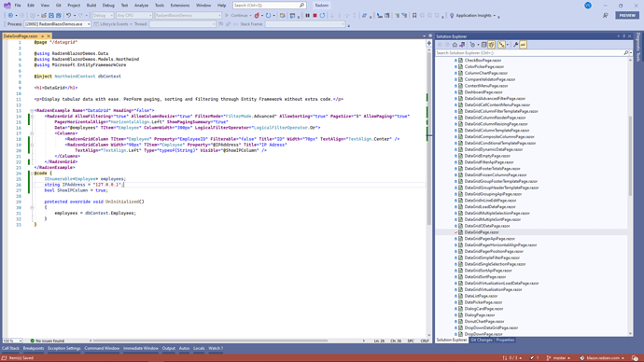Toggle Show All Files in Solution Explorer
The image size is (644, 362).
(491, 45)
